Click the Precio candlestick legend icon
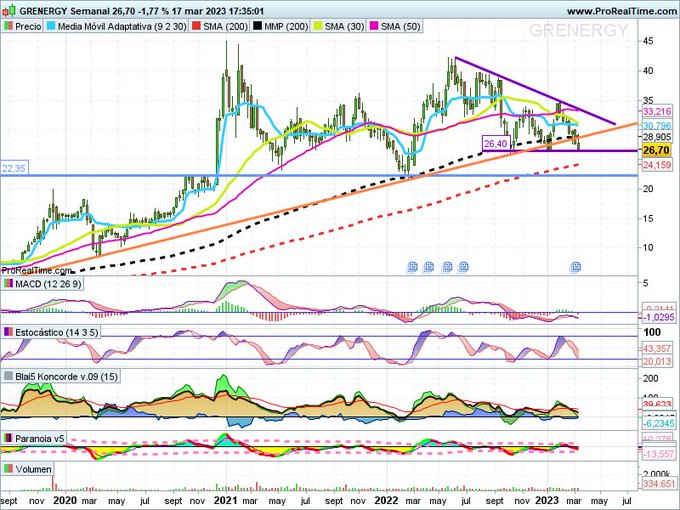 click(x=8, y=26)
